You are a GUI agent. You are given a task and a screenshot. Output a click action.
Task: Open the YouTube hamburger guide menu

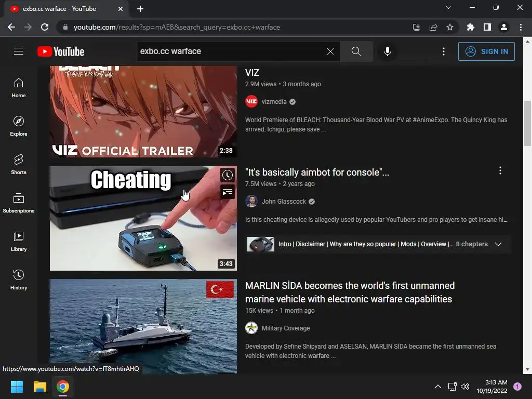[19, 51]
